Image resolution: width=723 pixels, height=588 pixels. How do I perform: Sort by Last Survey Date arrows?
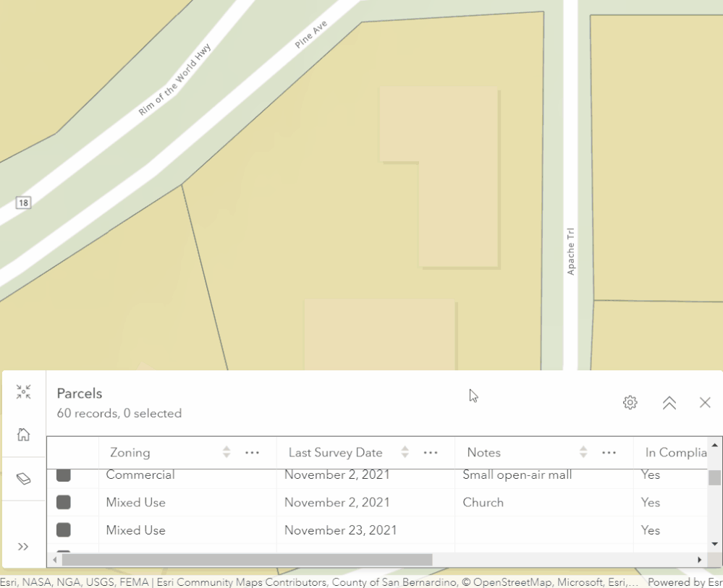point(405,452)
